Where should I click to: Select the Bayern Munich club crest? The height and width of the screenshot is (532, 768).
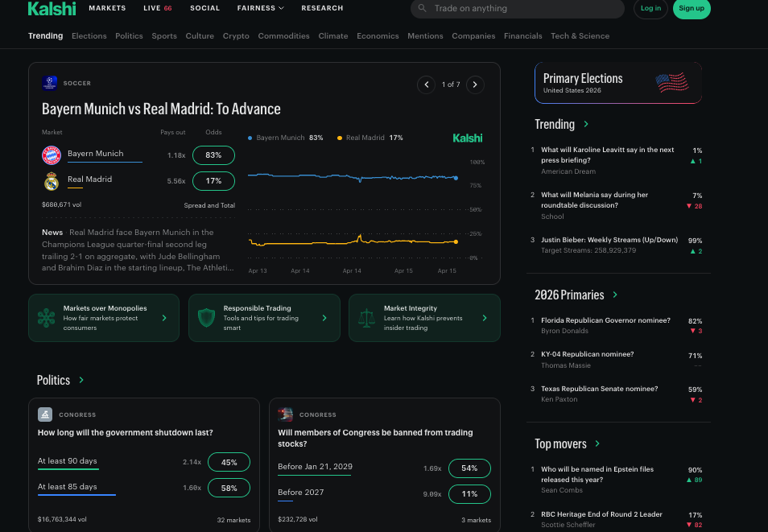[52, 155]
